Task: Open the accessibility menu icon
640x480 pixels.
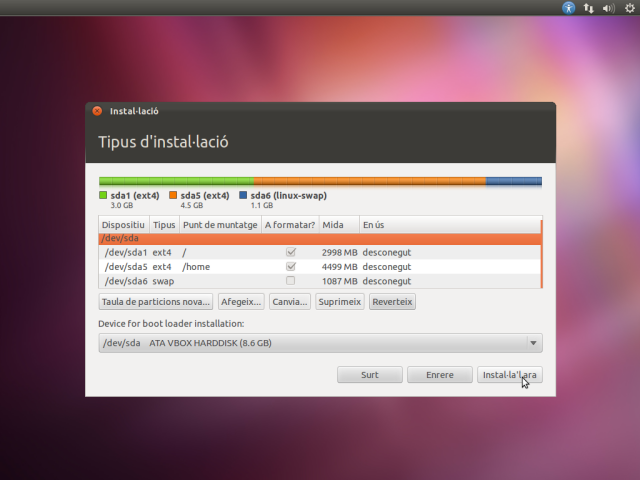Action: (x=569, y=8)
